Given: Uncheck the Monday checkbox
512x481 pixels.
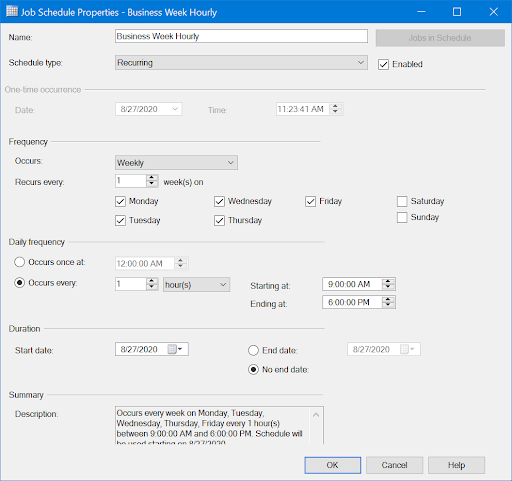Looking at the screenshot, I should (120, 201).
